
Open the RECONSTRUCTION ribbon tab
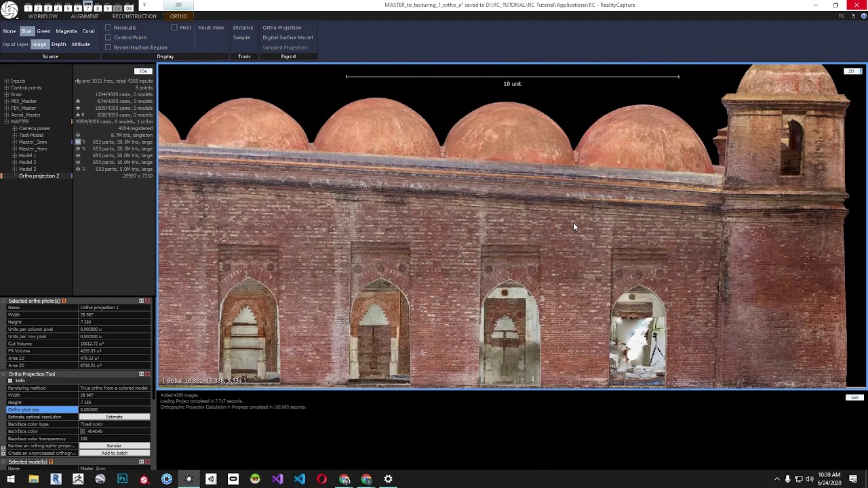[x=134, y=16]
